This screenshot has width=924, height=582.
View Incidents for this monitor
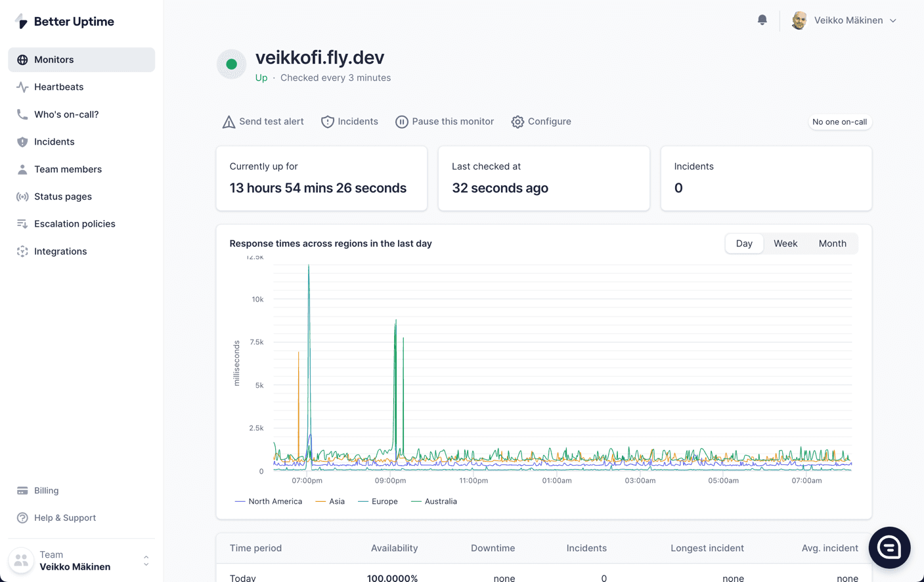coord(349,122)
